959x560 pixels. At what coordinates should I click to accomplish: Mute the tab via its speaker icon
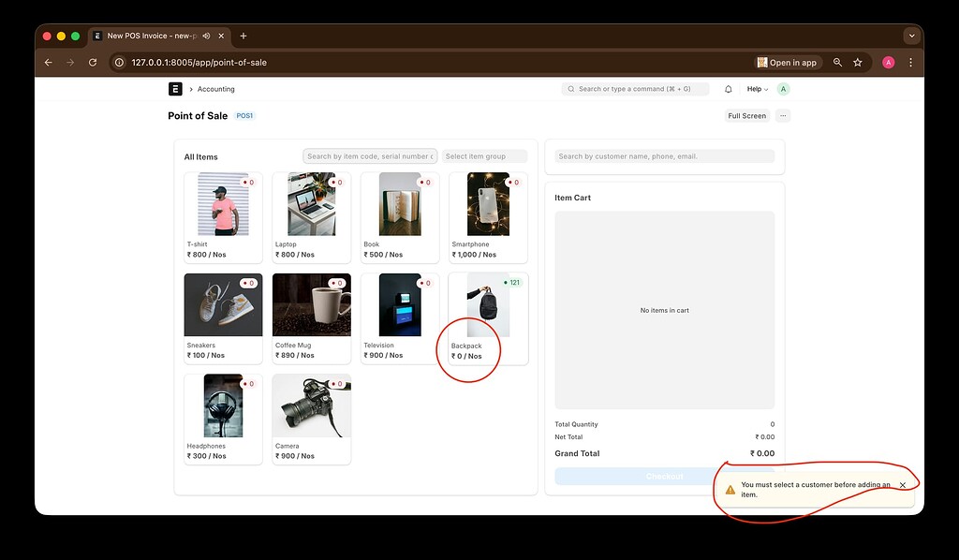tap(205, 36)
